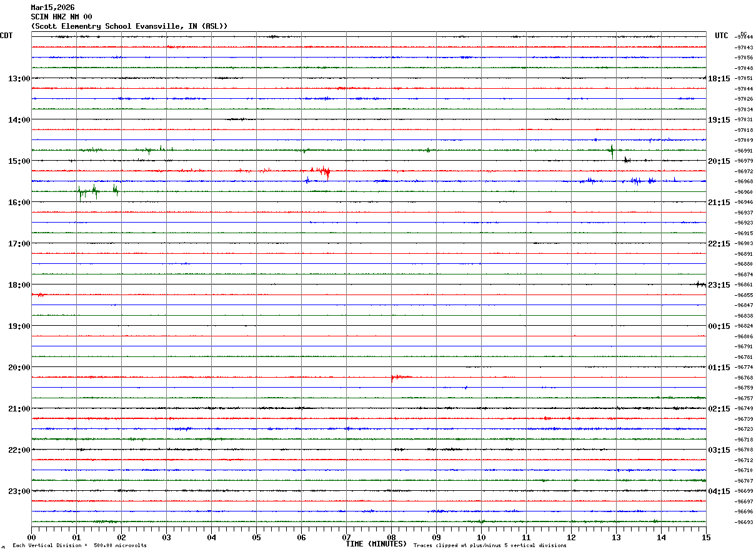This screenshot has width=756, height=554.
Task: Click the DC offset value -96903
Action: click(x=744, y=243)
